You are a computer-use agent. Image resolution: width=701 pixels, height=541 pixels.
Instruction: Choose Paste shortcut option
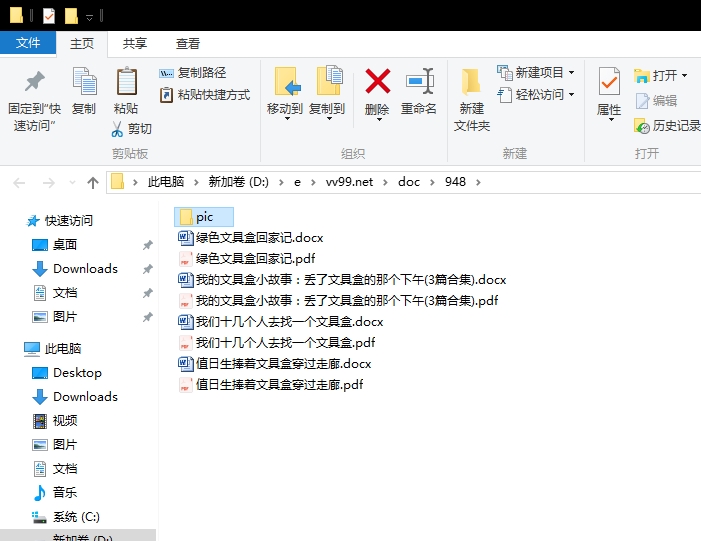tap(204, 95)
